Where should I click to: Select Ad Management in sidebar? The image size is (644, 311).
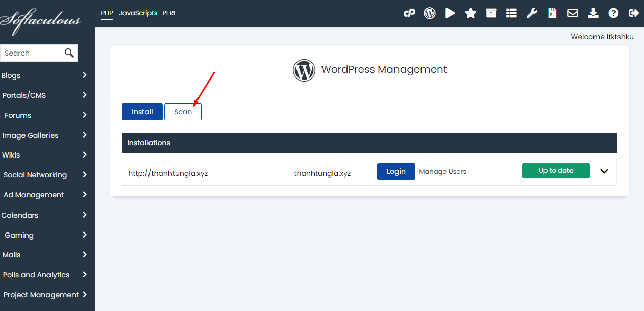click(x=34, y=195)
